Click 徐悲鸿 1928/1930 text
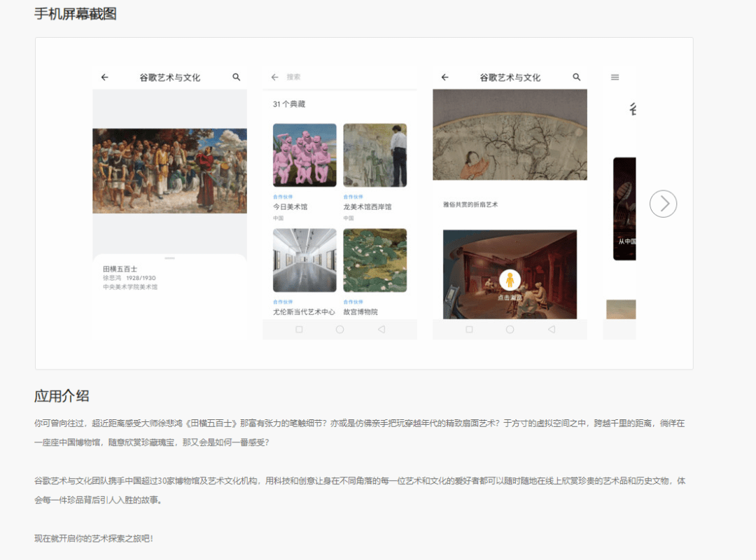 pos(129,279)
